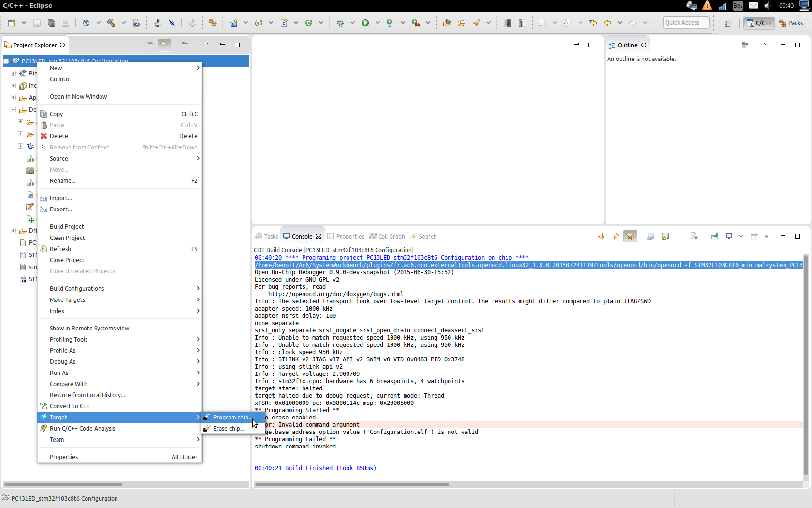Click the Open Console icon
The width and height of the screenshot is (812, 508).
click(754, 236)
